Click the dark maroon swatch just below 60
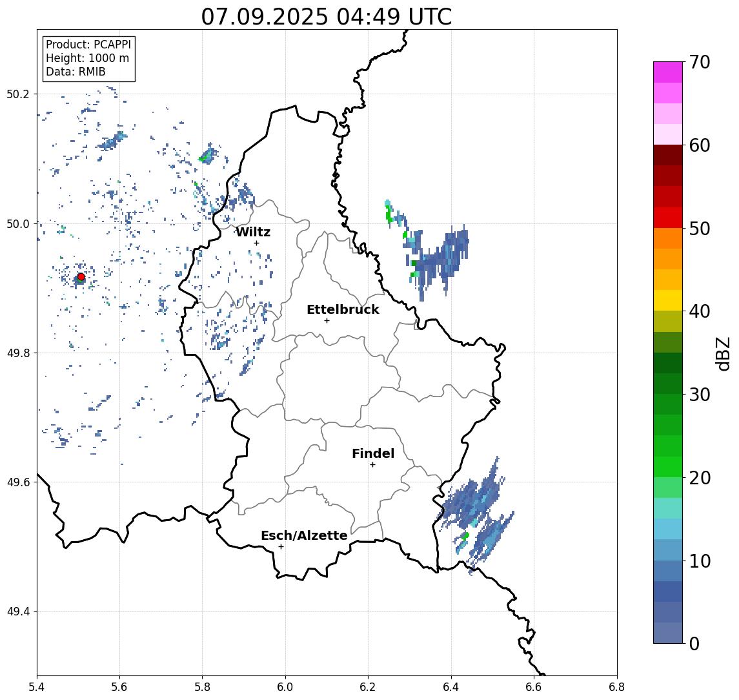This screenshot has width=739, height=700. (668, 155)
